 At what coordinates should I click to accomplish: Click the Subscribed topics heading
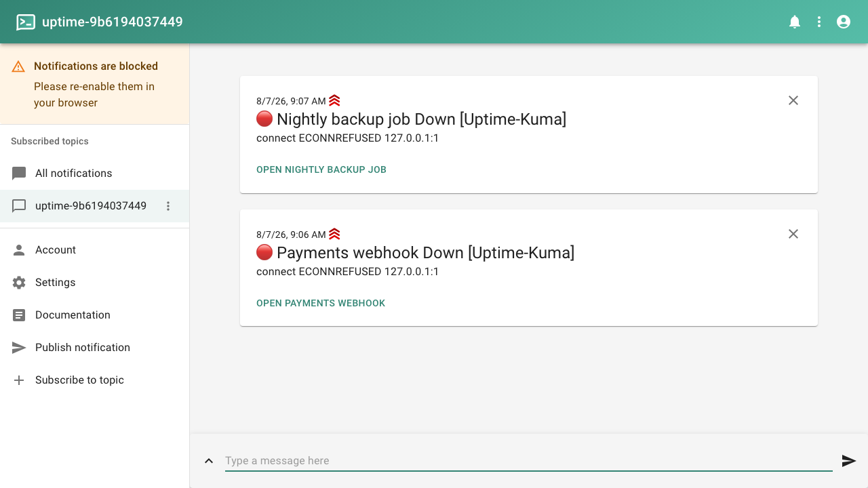[x=50, y=142]
